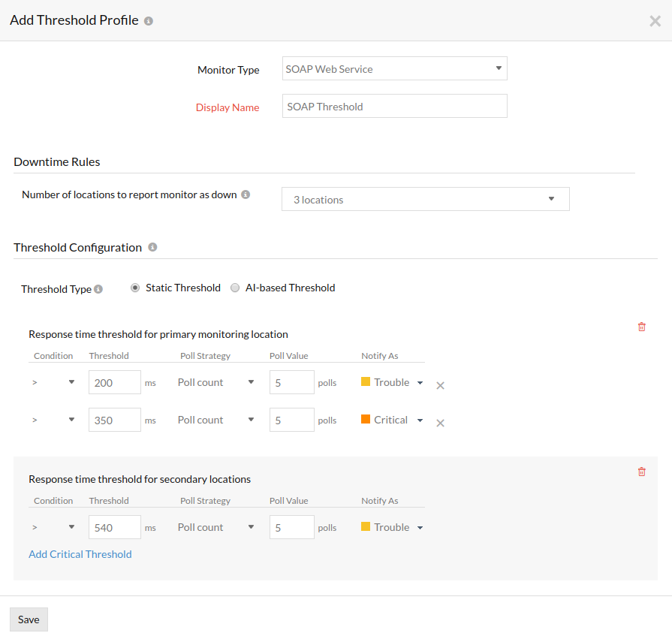Click info icon beside Add Threshold Profile title
Screen dimensions: 672x639
[x=149, y=21]
